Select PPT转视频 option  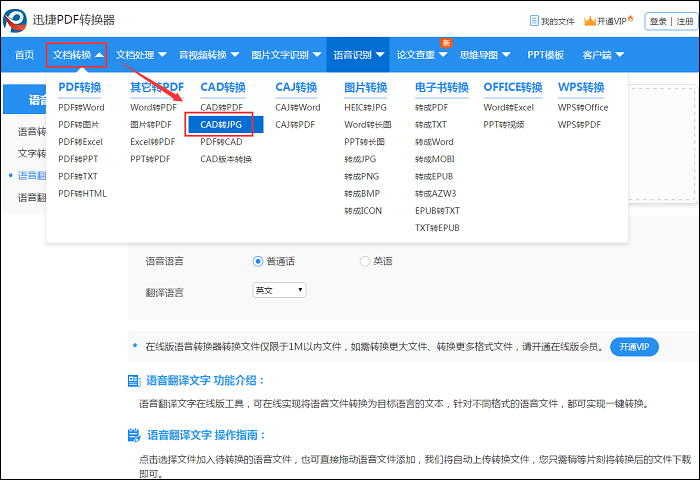504,125
